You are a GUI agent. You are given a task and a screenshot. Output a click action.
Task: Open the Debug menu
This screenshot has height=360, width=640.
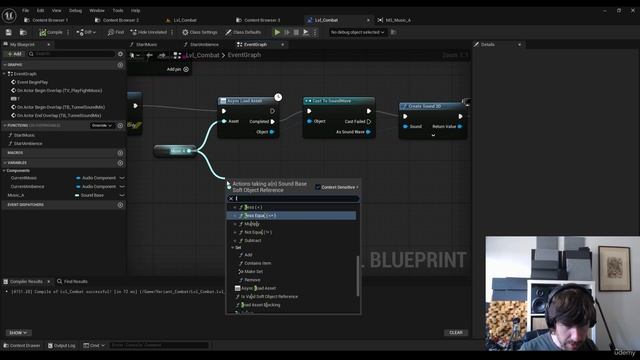click(75, 10)
